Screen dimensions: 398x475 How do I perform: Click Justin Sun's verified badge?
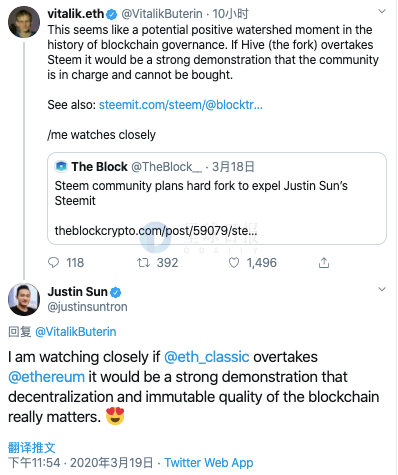pyautogui.click(x=115, y=292)
